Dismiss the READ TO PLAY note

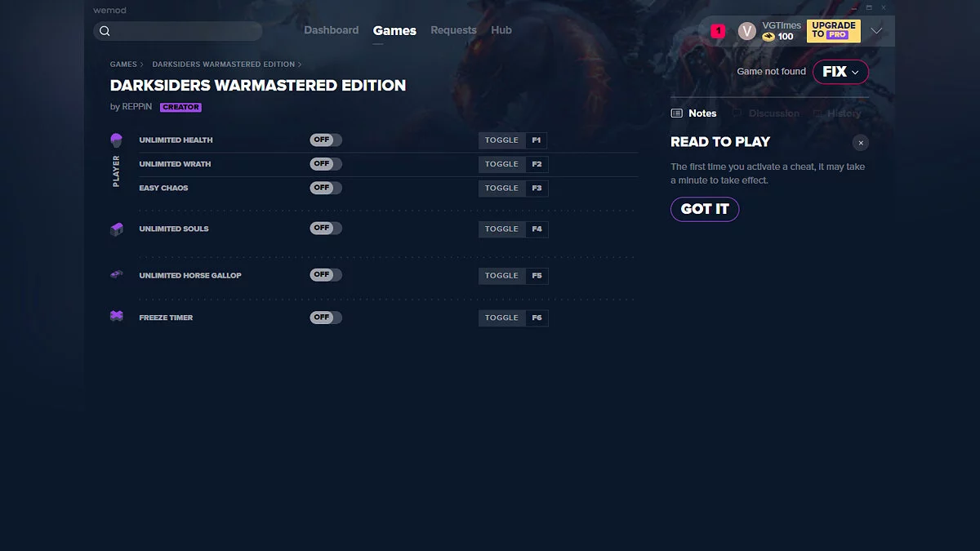(x=860, y=142)
